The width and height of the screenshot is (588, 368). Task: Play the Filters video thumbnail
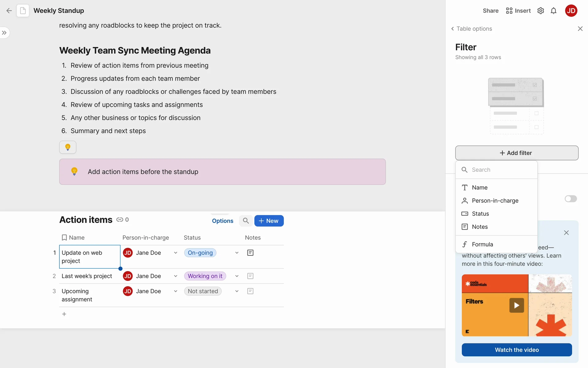pos(516,305)
